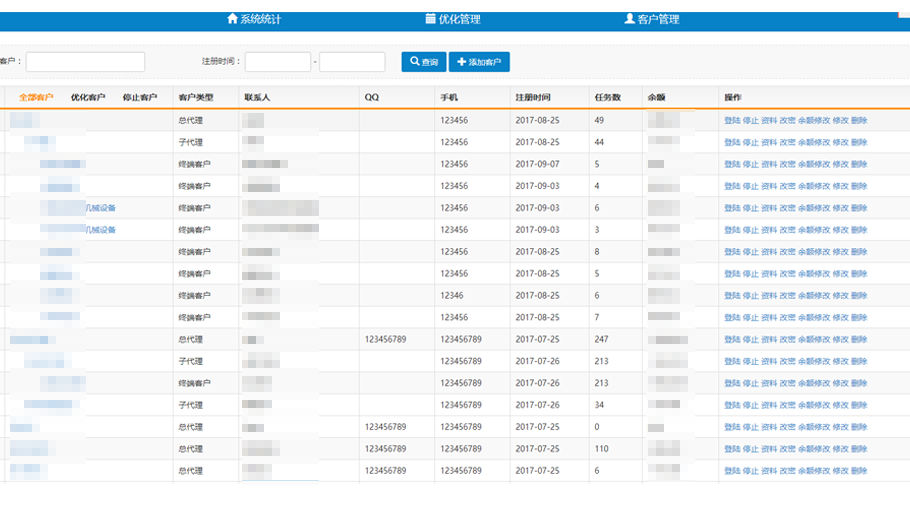Click the person icon beside 客户管理

(629, 19)
